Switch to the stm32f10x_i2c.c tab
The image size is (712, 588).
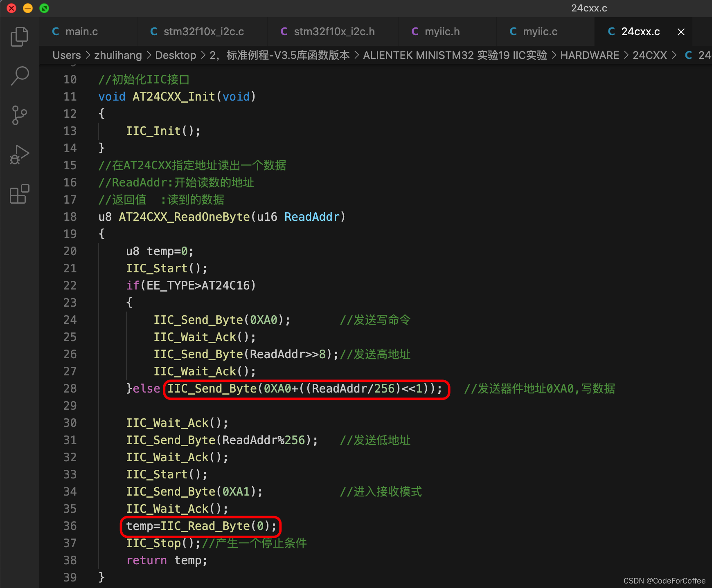point(203,32)
